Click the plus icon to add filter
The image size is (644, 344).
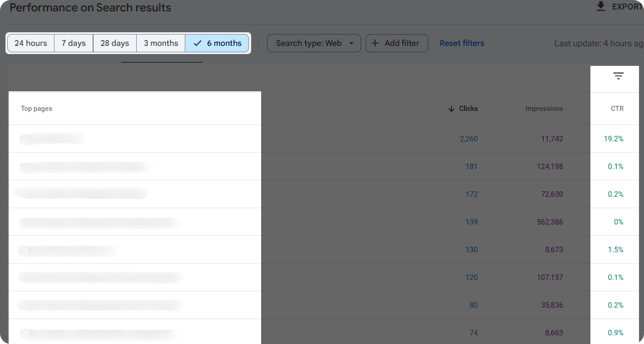tap(375, 43)
